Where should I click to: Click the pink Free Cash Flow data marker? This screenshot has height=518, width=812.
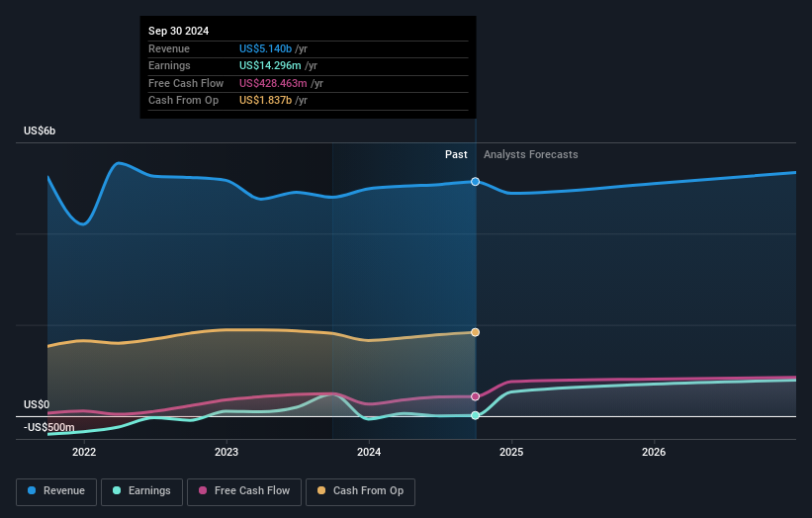[x=475, y=396]
